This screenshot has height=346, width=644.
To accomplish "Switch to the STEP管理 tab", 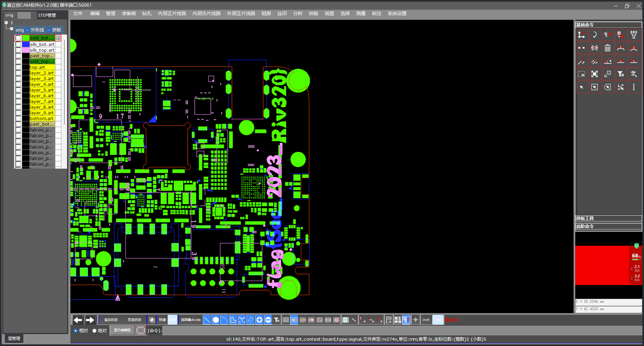I will click(47, 15).
